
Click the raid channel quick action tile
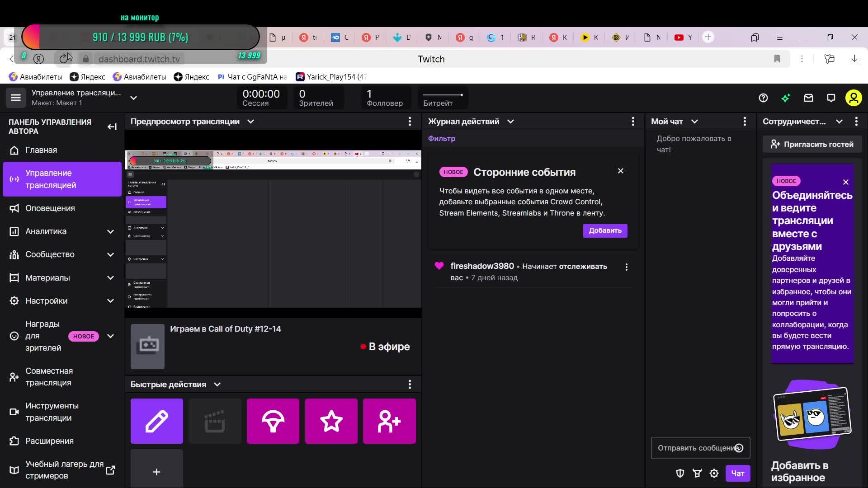tap(273, 421)
